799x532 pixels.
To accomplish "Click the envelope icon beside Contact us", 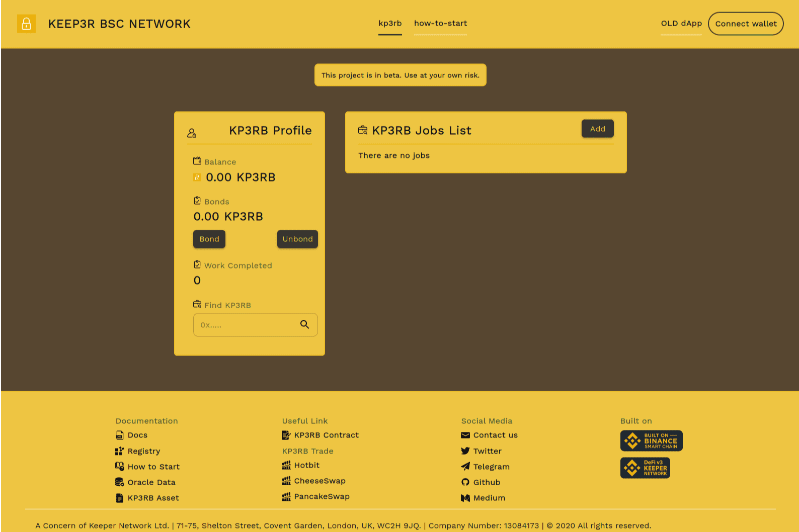I will (x=465, y=435).
